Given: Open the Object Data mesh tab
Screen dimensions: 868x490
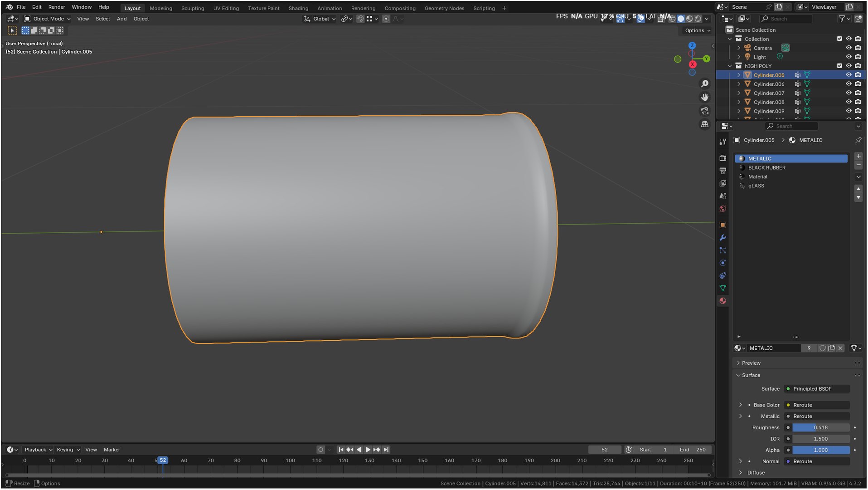Looking at the screenshot, I should click(x=723, y=288).
